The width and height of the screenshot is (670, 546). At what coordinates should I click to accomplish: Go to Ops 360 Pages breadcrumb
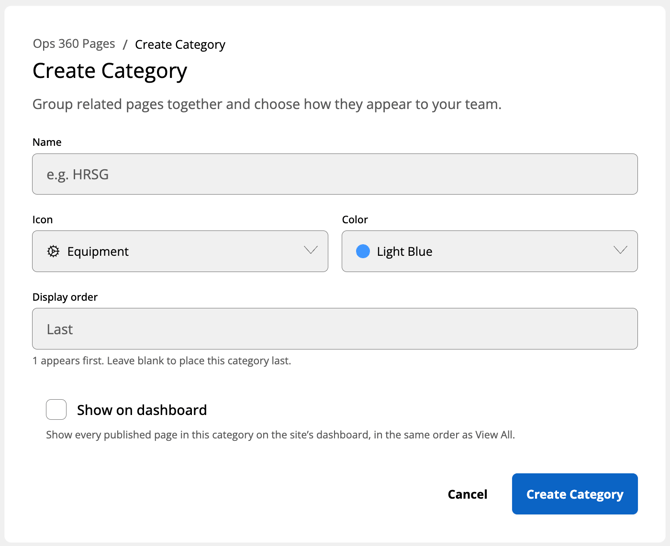[x=74, y=44]
